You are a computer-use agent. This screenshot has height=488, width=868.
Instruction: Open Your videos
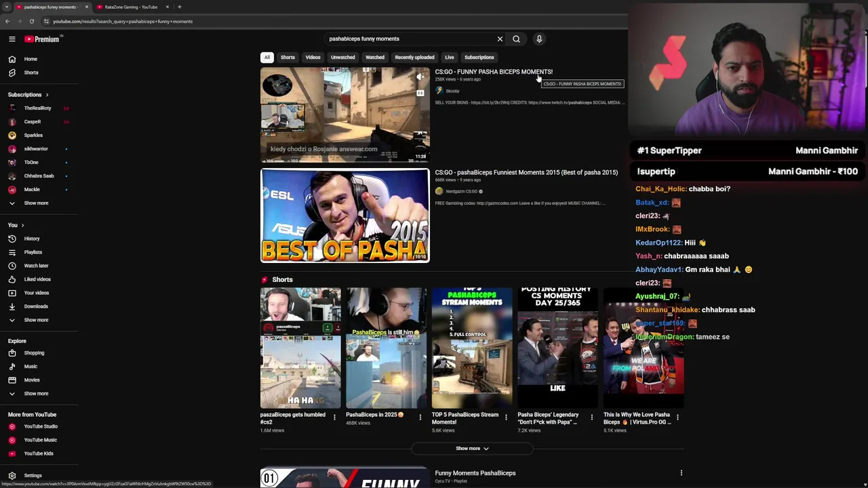point(38,293)
